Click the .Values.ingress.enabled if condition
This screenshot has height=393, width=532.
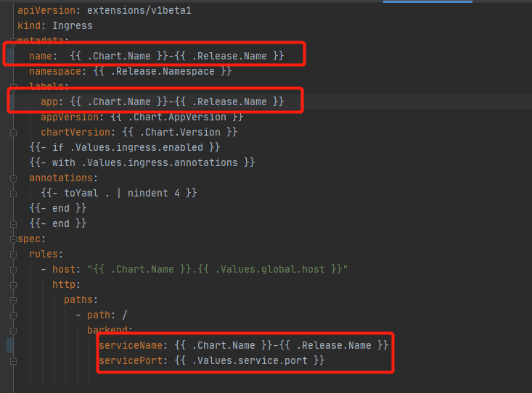tap(137, 148)
